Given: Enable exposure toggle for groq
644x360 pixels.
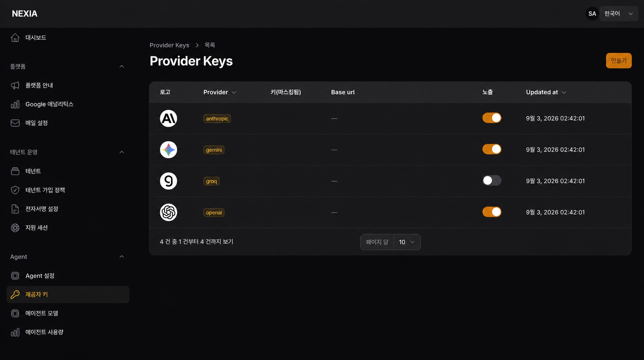Looking at the screenshot, I should 492,181.
